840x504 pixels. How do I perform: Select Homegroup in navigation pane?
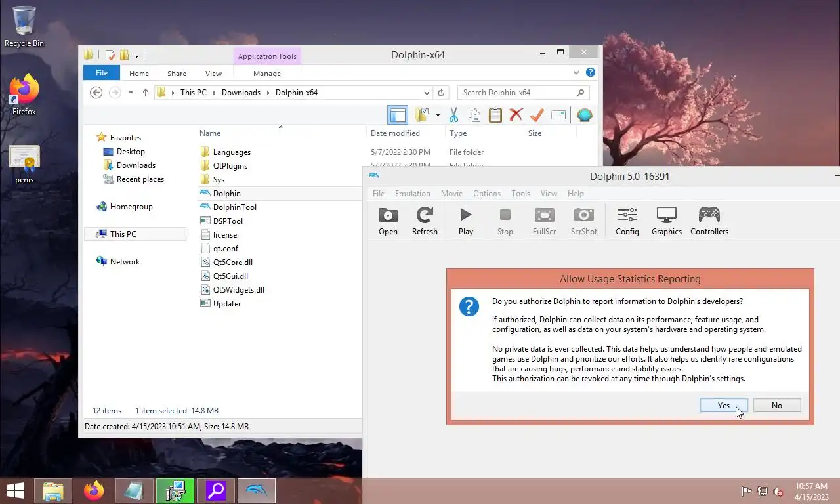pyautogui.click(x=131, y=207)
